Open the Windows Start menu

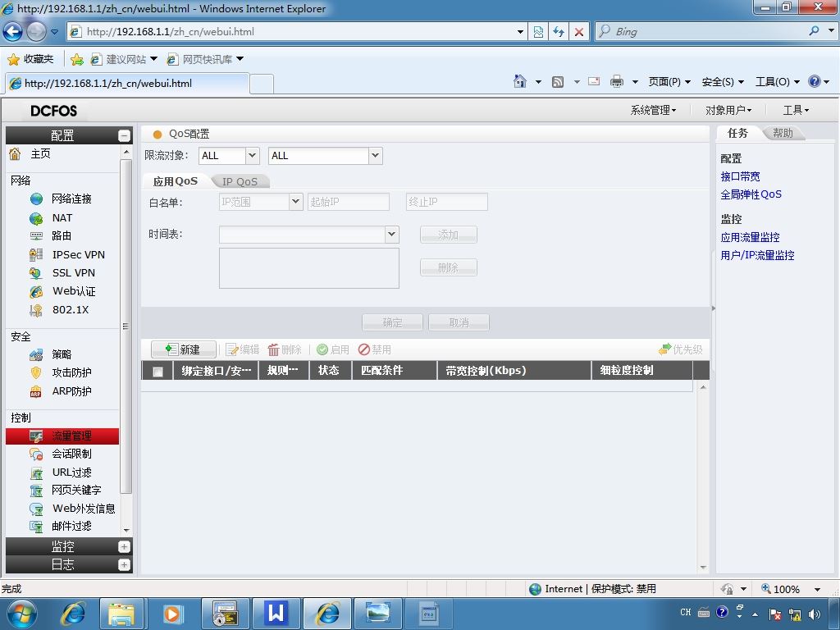(x=21, y=614)
